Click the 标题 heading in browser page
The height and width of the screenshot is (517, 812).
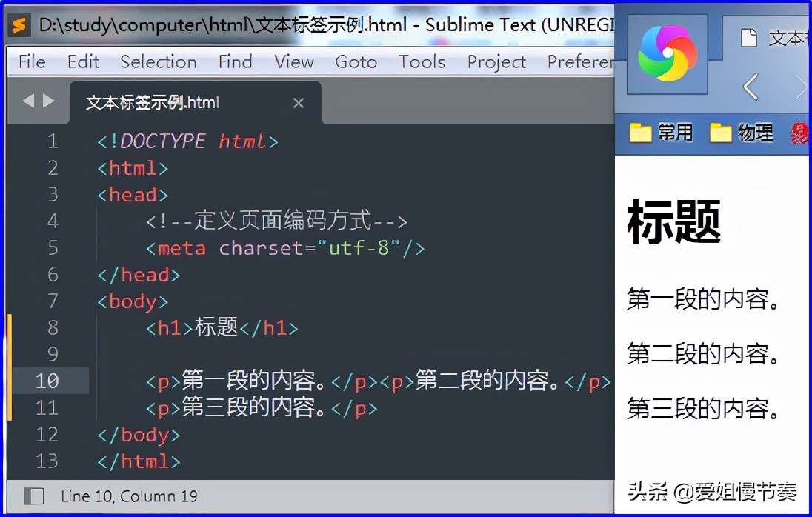tap(673, 222)
